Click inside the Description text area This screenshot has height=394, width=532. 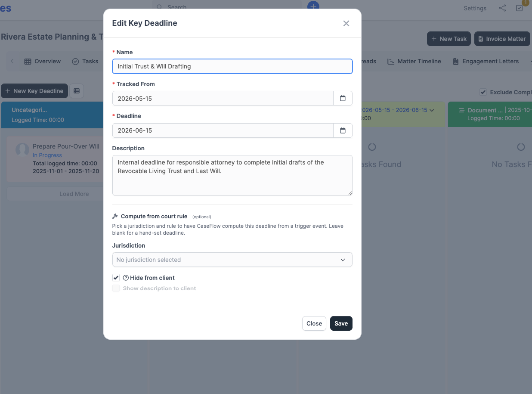coord(232,175)
